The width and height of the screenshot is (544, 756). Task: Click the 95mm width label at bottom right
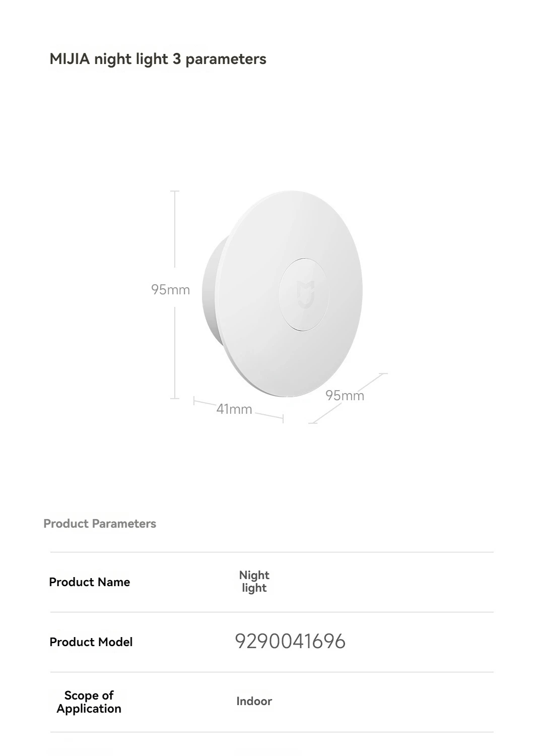(345, 396)
